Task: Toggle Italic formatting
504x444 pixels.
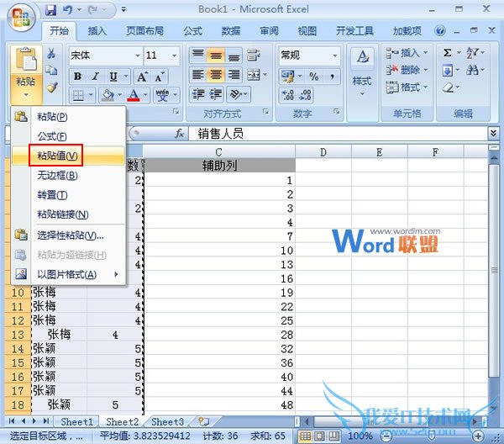Action: [95, 77]
